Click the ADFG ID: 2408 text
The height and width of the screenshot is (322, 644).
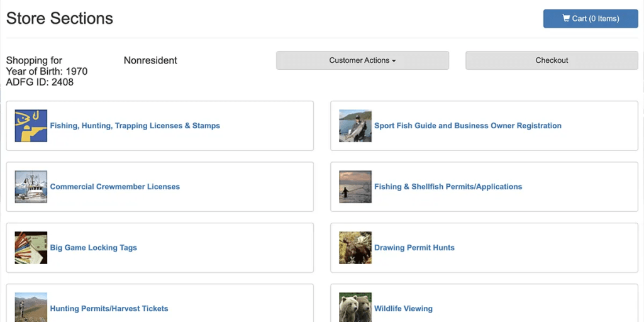point(40,82)
